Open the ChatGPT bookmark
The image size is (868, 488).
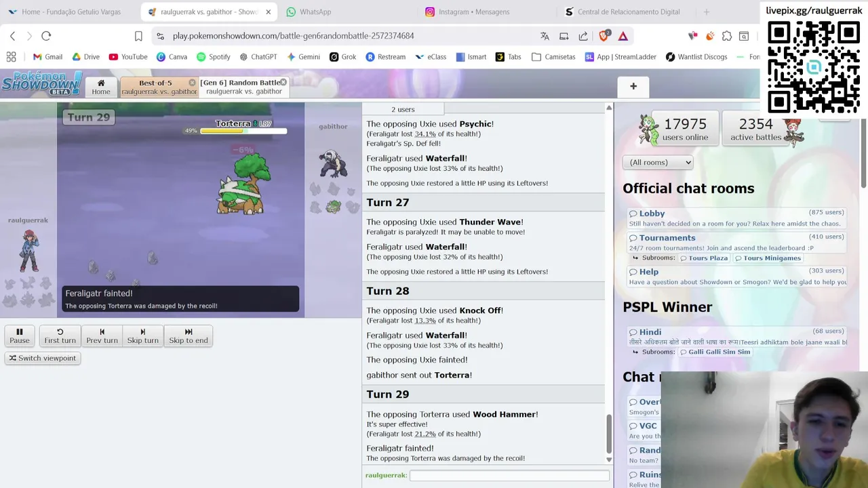click(x=258, y=57)
